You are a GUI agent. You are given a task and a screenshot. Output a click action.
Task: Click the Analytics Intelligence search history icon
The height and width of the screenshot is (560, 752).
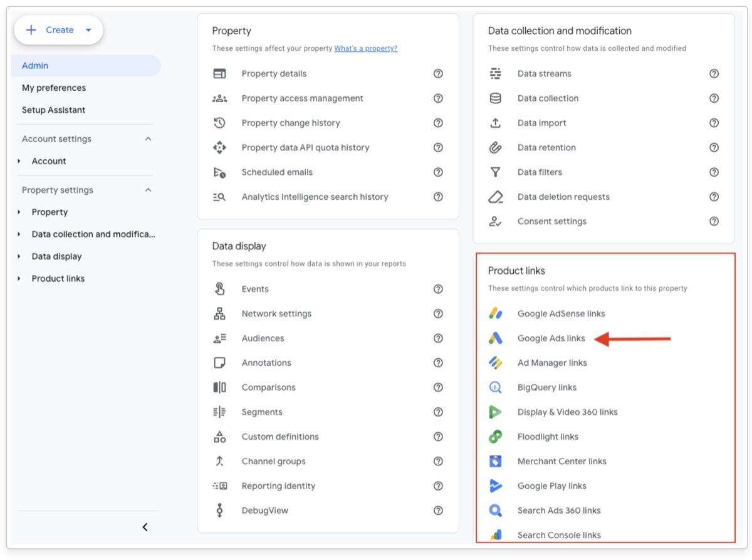coord(219,197)
